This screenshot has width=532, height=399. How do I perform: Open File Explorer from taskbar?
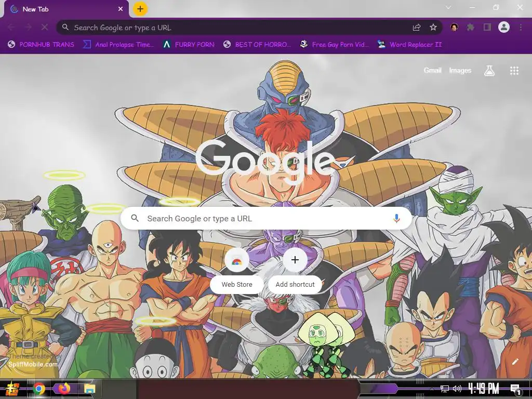pyautogui.click(x=89, y=389)
